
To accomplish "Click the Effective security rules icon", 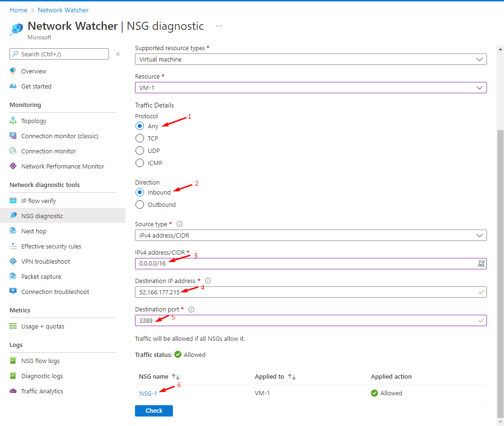I will click(13, 246).
